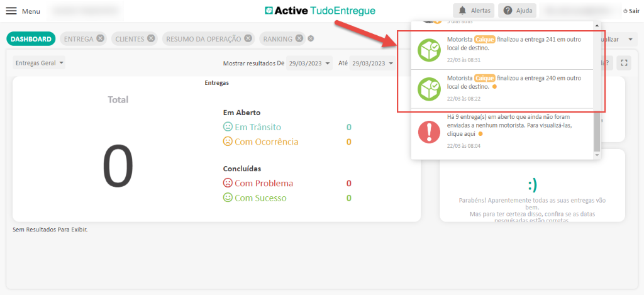This screenshot has height=295, width=644.
Task: Expand the Entregas Geral dropdown
Action: click(40, 63)
